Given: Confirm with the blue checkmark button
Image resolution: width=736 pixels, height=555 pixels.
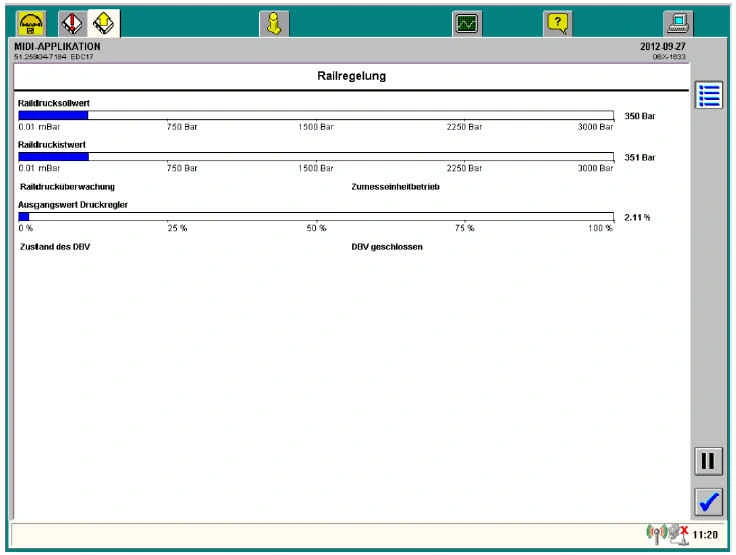Looking at the screenshot, I should (708, 501).
